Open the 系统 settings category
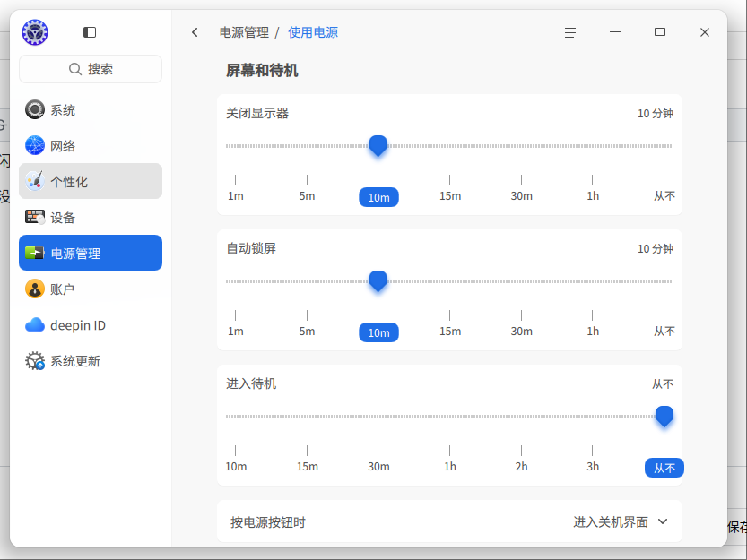747x560 pixels. [x=91, y=110]
